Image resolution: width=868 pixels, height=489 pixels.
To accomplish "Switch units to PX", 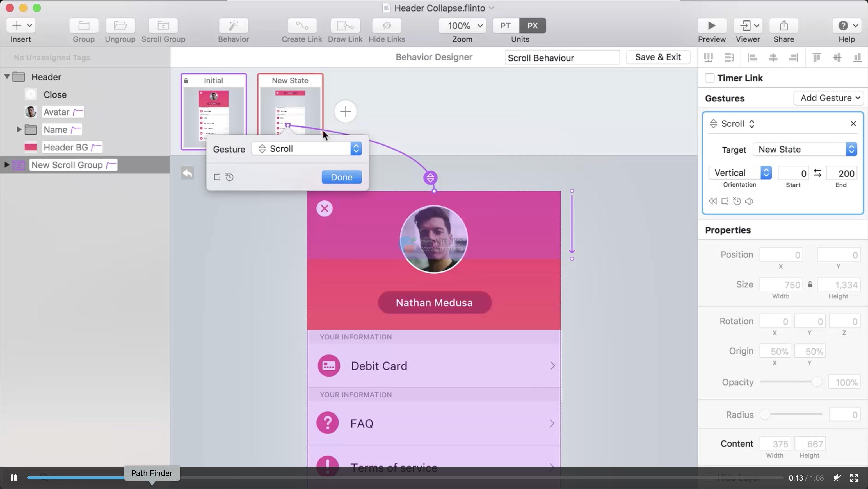I will coord(532,26).
